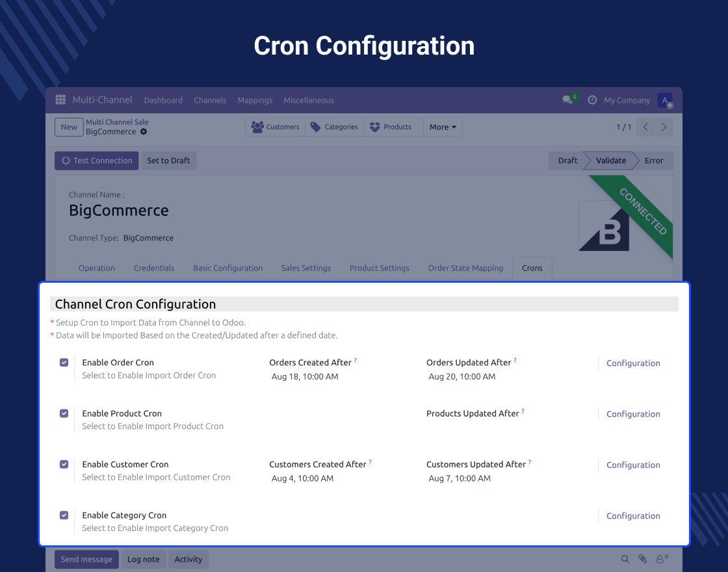
Task: Switch to the Product Settings tab
Action: click(380, 268)
